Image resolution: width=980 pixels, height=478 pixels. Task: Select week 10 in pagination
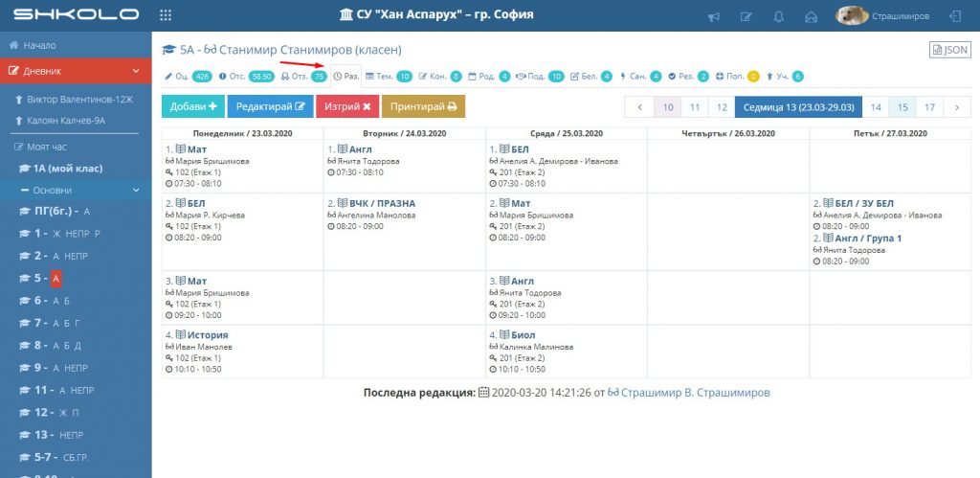[667, 107]
